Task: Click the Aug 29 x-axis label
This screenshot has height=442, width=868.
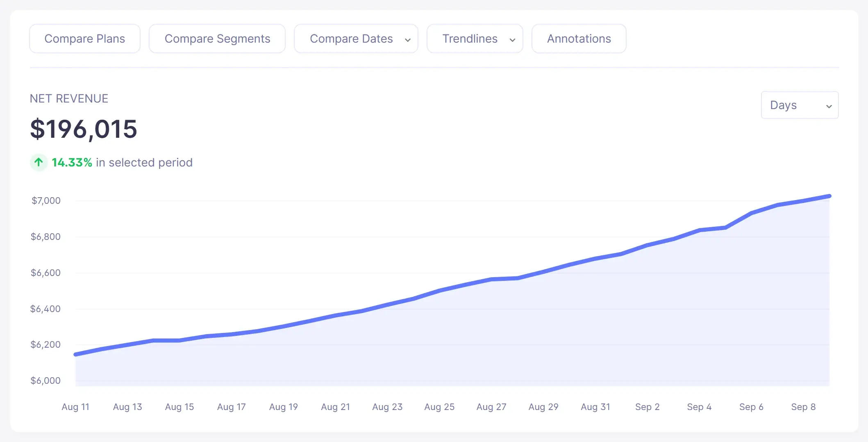Action: point(543,407)
